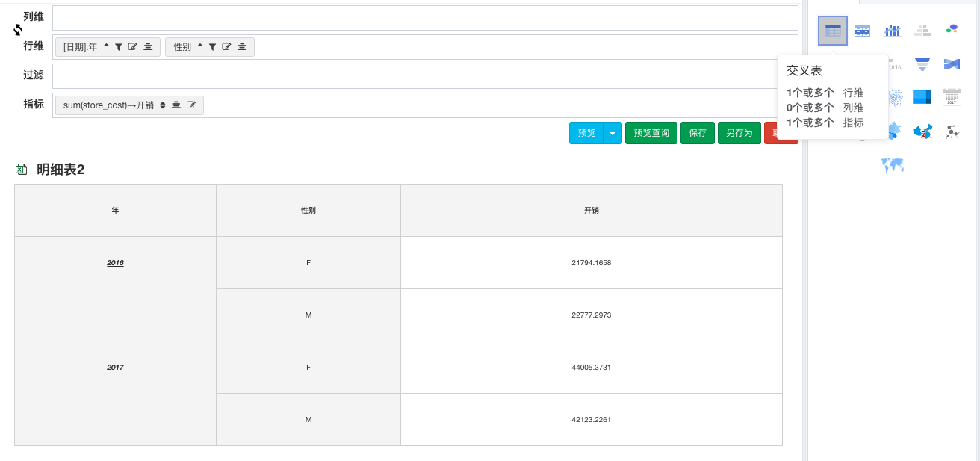Export table via the Excel icon
The image size is (980, 461).
coord(22,170)
